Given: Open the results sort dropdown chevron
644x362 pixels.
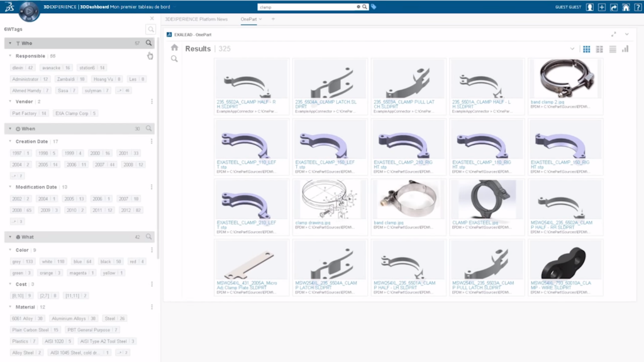Looking at the screenshot, I should (572, 49).
